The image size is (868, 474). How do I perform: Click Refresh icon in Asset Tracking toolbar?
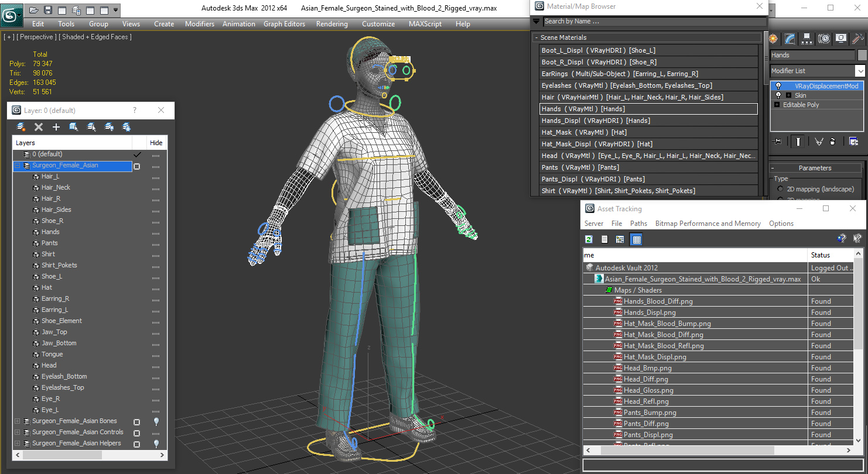589,239
